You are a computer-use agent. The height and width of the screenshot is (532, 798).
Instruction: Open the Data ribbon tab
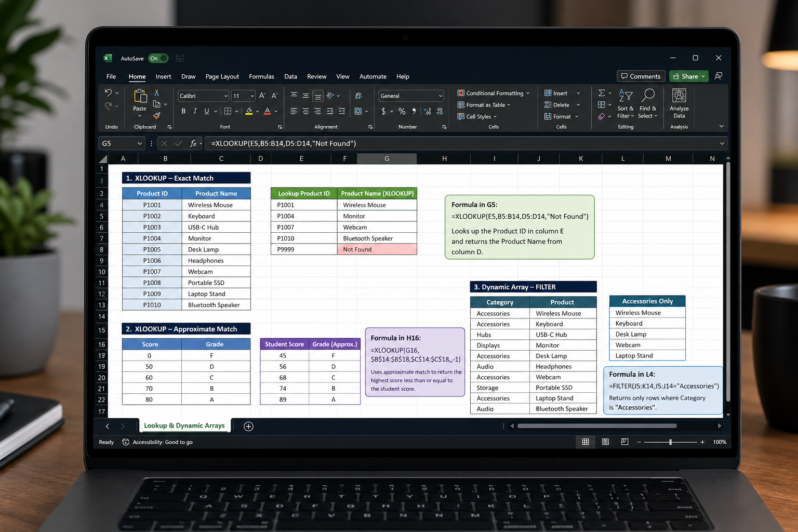tap(290, 76)
